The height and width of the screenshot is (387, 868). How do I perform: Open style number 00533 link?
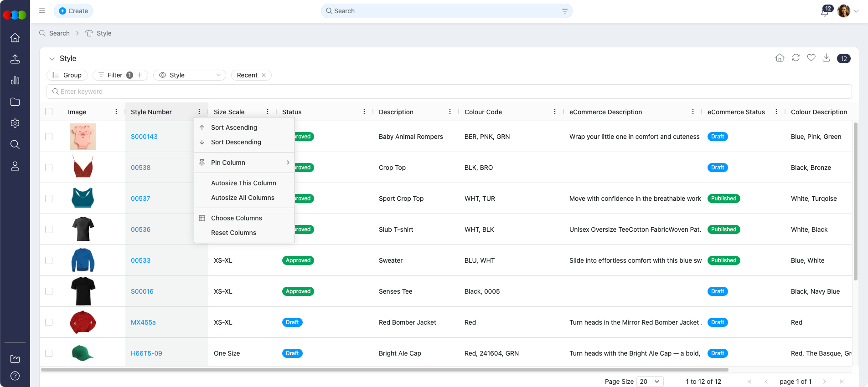140,260
